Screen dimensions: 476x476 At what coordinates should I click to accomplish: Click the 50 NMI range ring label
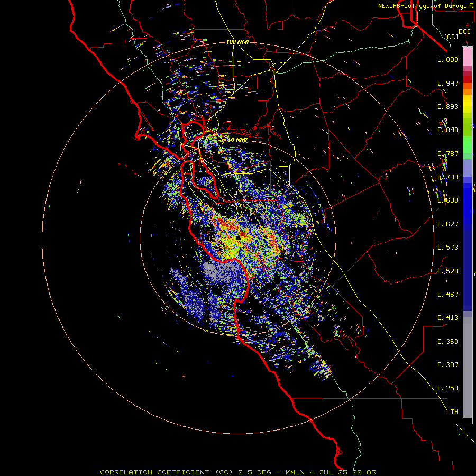(237, 140)
